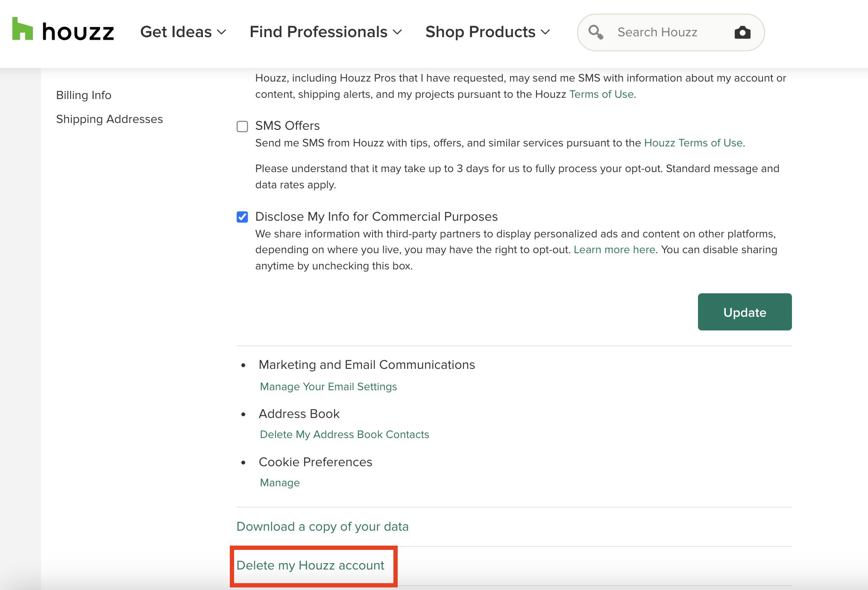
Task: Expand the Find Professionals menu
Action: [x=326, y=32]
